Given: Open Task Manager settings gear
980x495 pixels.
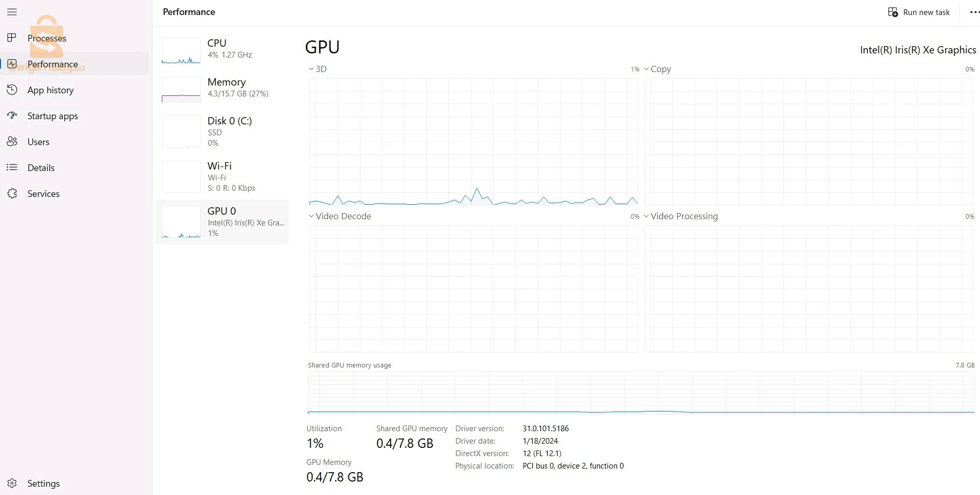Looking at the screenshot, I should (12, 483).
